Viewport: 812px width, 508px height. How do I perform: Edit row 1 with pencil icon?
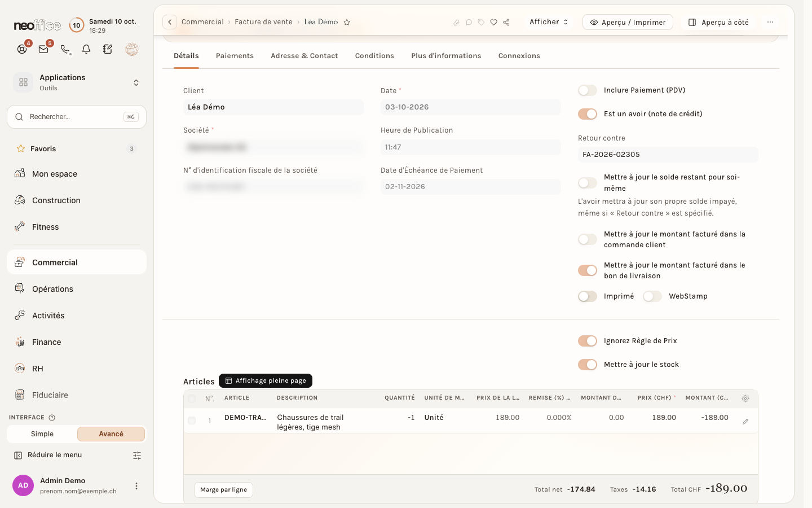point(745,422)
